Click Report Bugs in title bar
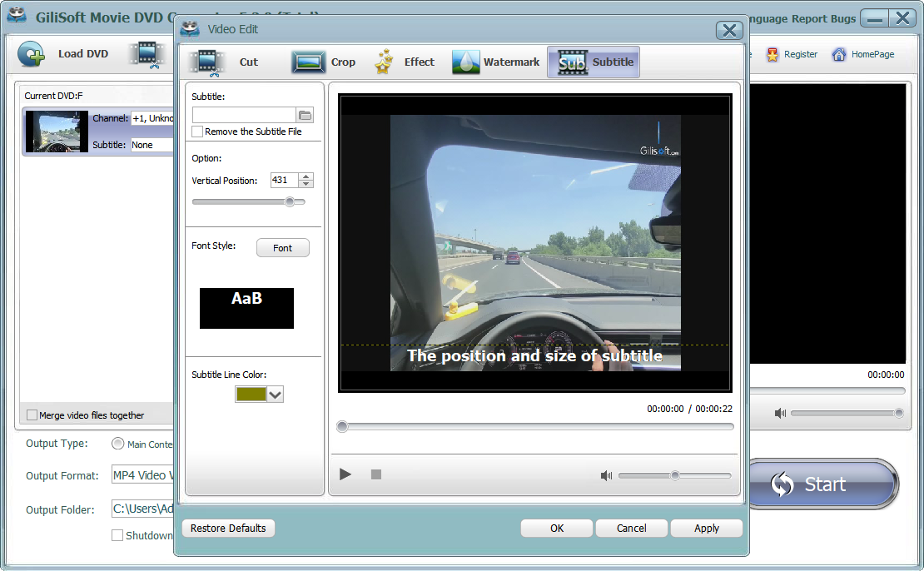Viewport: 924px width, 571px height. click(823, 18)
